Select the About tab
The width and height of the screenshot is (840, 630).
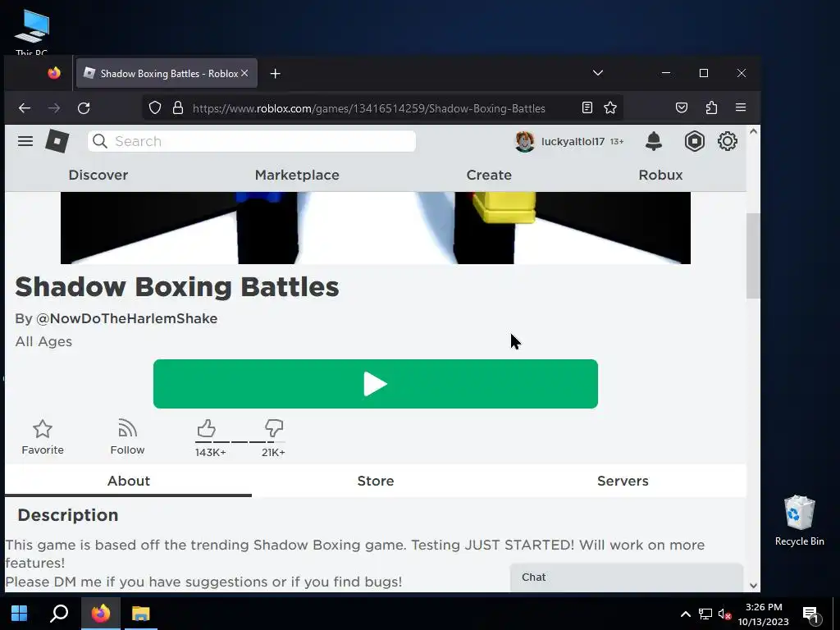[128, 481]
